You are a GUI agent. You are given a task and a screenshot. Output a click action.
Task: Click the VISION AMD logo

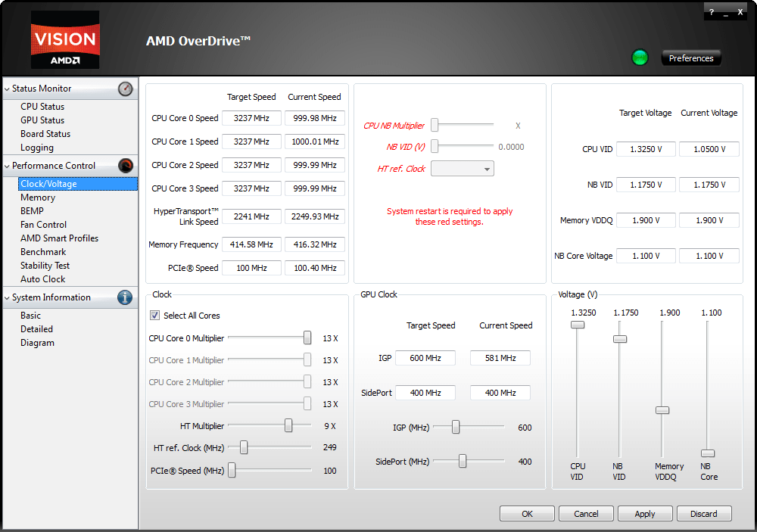tap(65, 39)
